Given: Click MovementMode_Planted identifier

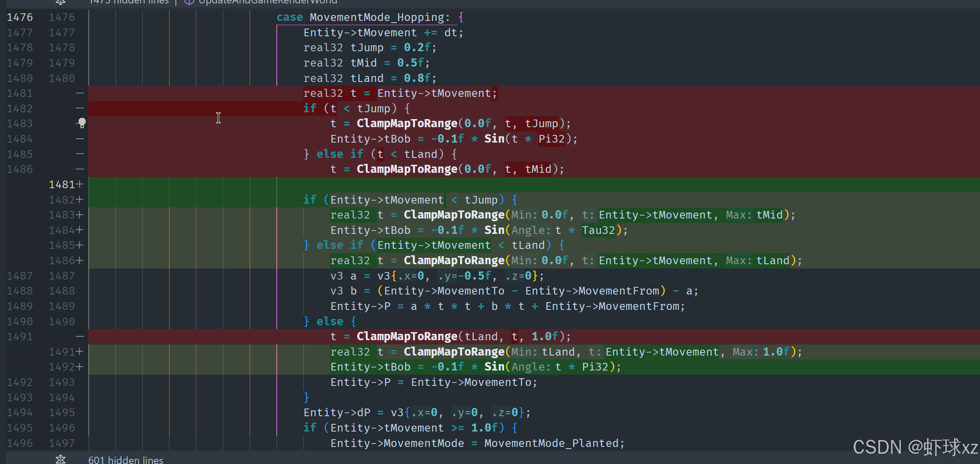Looking at the screenshot, I should 551,443.
